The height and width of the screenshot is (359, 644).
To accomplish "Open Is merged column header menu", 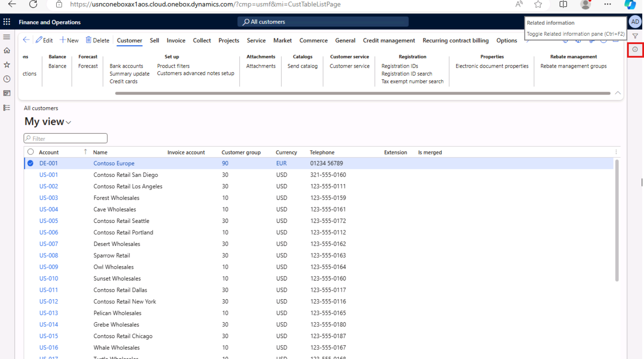I will tap(430, 152).
